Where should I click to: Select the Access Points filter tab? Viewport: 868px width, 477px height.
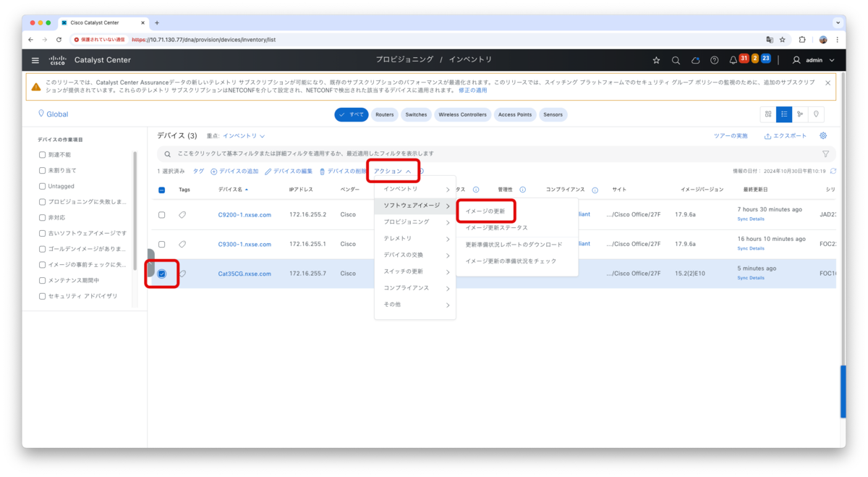515,114
